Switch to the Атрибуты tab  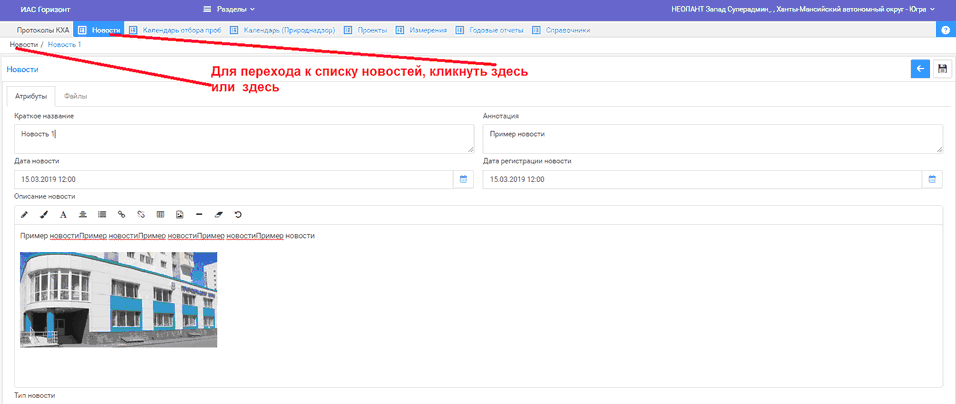[x=31, y=96]
